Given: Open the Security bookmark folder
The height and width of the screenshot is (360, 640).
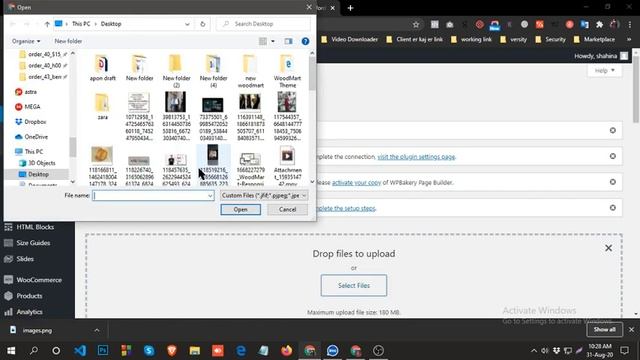Looking at the screenshot, I should (x=551, y=40).
